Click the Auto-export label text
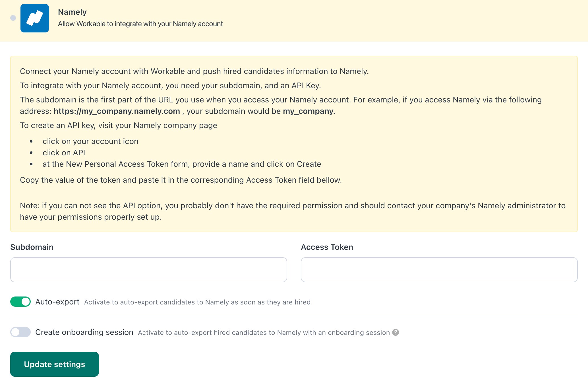 [57, 302]
